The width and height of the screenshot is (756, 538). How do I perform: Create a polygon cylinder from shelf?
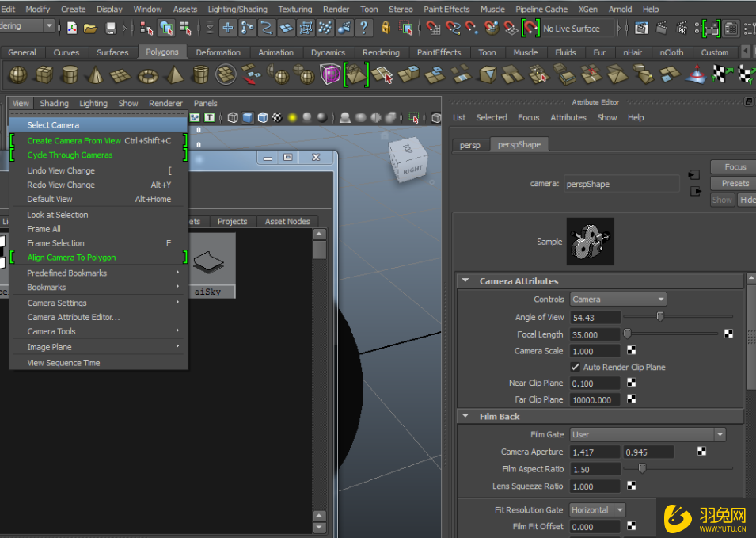(x=70, y=74)
